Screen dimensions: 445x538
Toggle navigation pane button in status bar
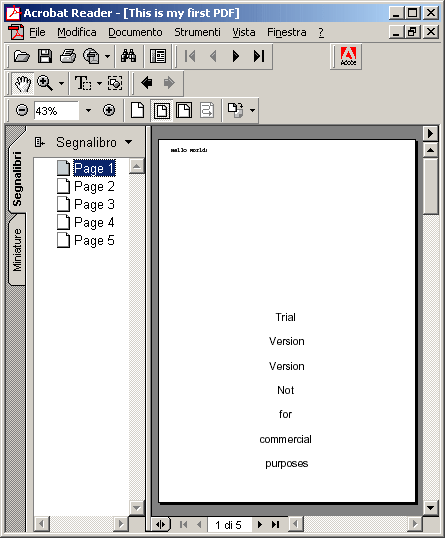[x=161, y=524]
